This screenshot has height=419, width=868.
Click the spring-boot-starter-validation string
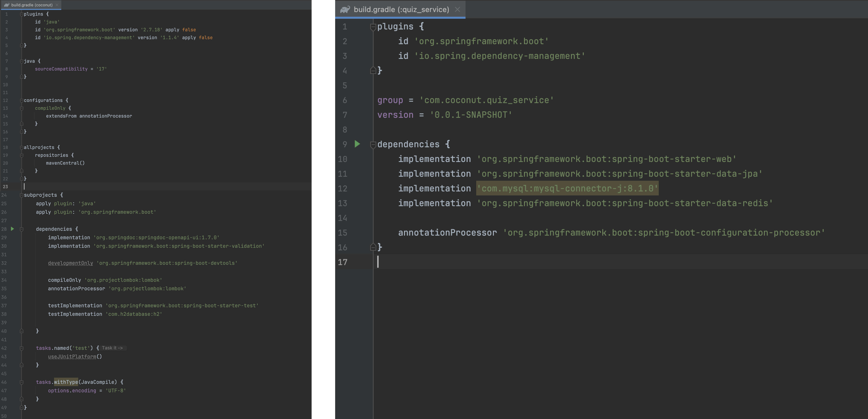pyautogui.click(x=179, y=246)
